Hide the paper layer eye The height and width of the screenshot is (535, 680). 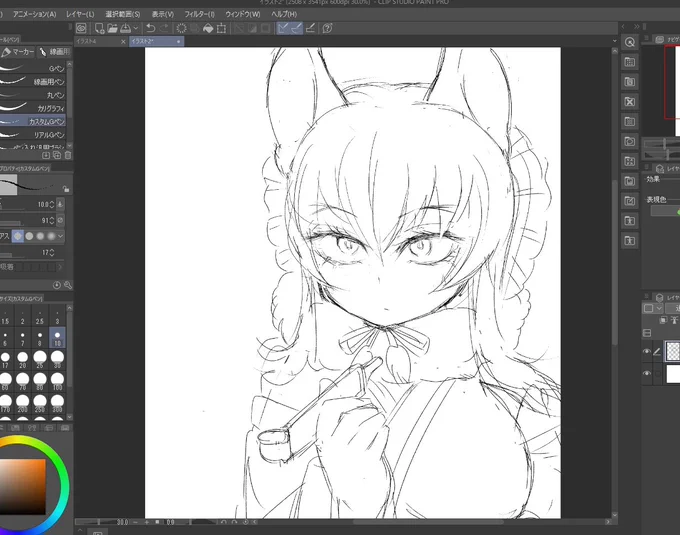647,373
